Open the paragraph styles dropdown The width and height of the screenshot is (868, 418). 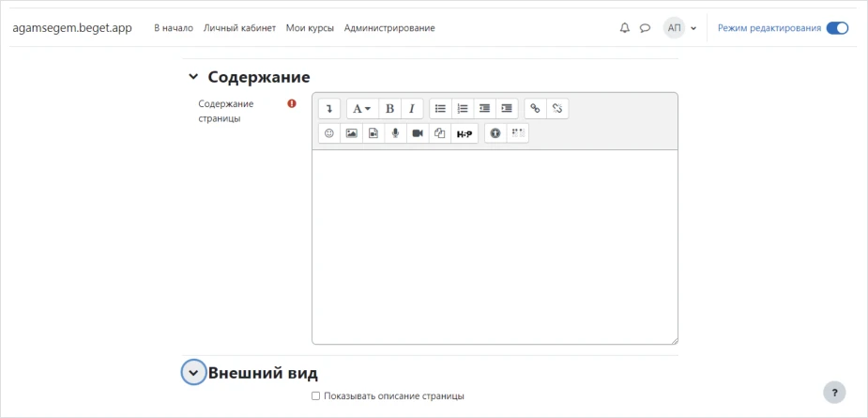(x=362, y=109)
